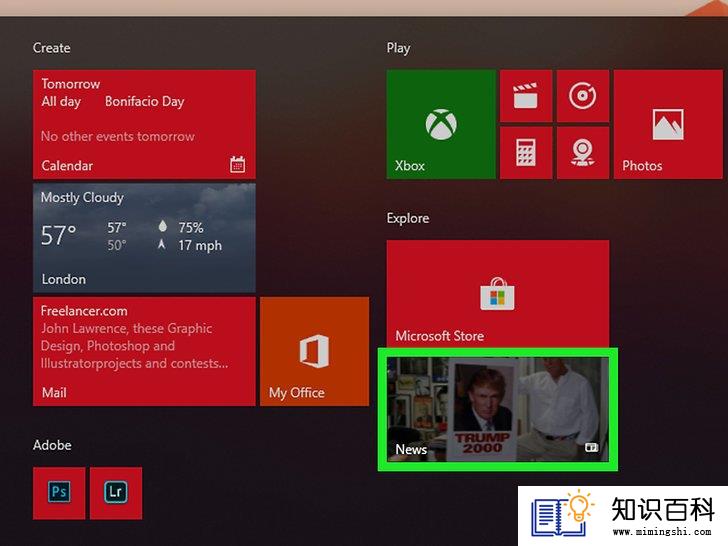
Task: Launch the Microsoft Store tile
Action: 498,294
